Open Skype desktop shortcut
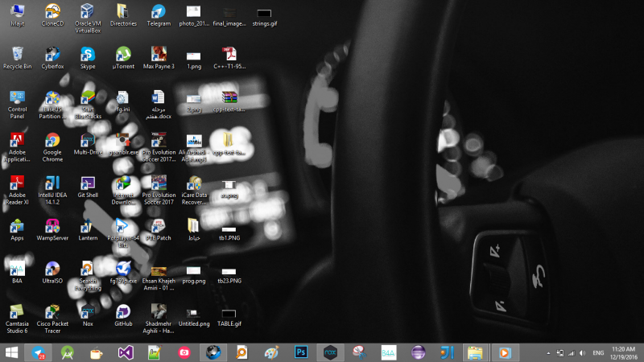The width and height of the screenshot is (644, 362). click(x=88, y=58)
